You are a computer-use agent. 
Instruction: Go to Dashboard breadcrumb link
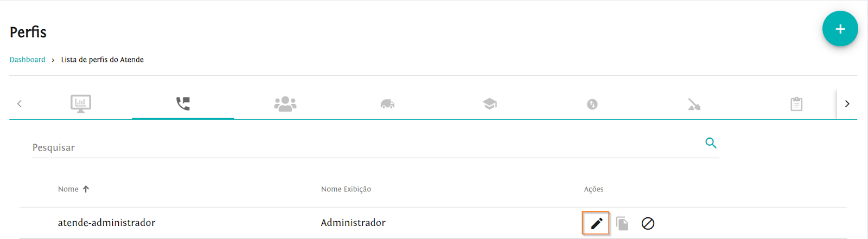[28, 60]
